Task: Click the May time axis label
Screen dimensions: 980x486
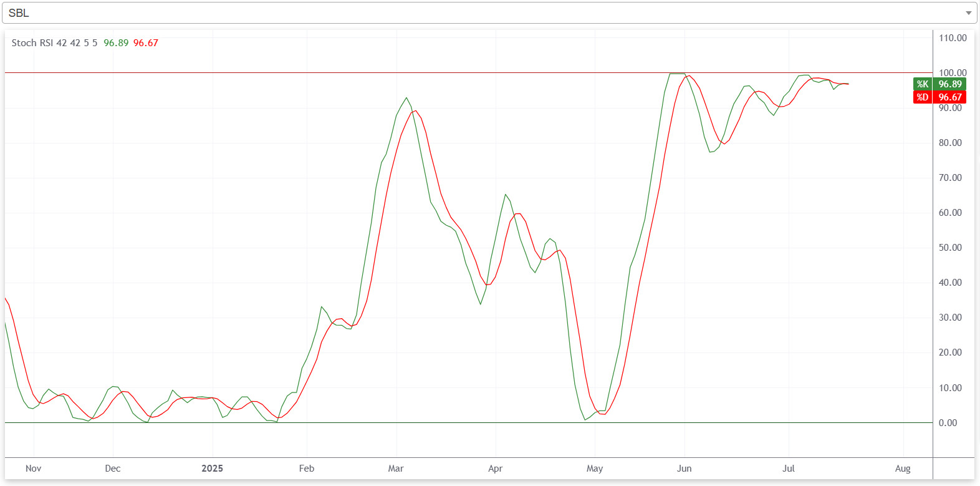Action: pyautogui.click(x=595, y=469)
